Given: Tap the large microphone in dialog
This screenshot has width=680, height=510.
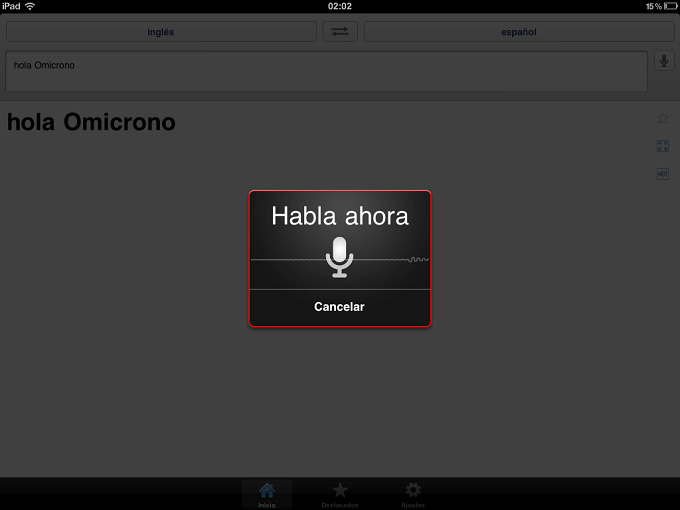Looking at the screenshot, I should [340, 257].
